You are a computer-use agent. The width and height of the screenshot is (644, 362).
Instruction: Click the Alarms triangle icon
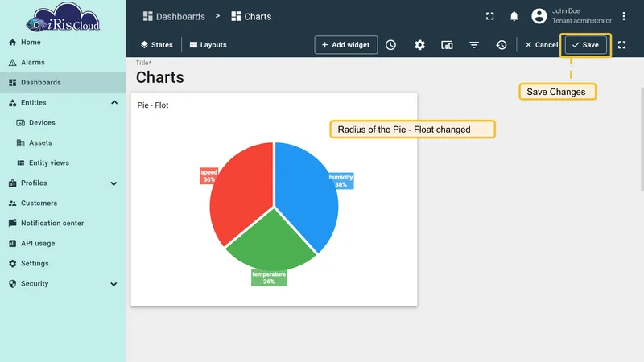coord(12,63)
